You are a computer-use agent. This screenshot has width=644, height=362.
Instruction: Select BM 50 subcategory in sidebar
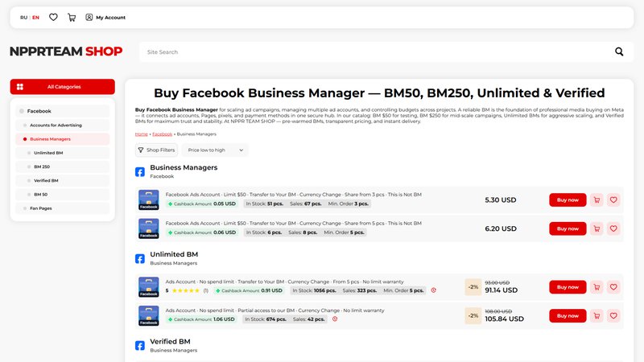pos(63,194)
